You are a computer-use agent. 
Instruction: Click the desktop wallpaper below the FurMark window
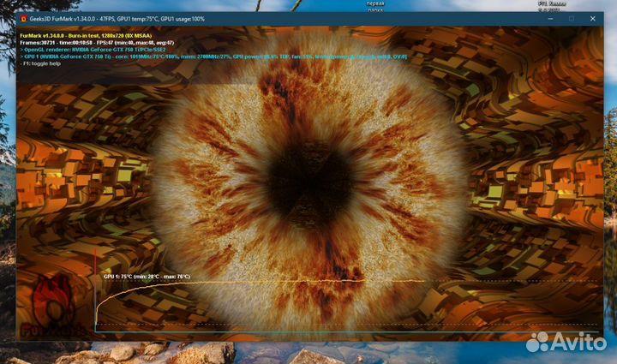pyautogui.click(x=257, y=351)
